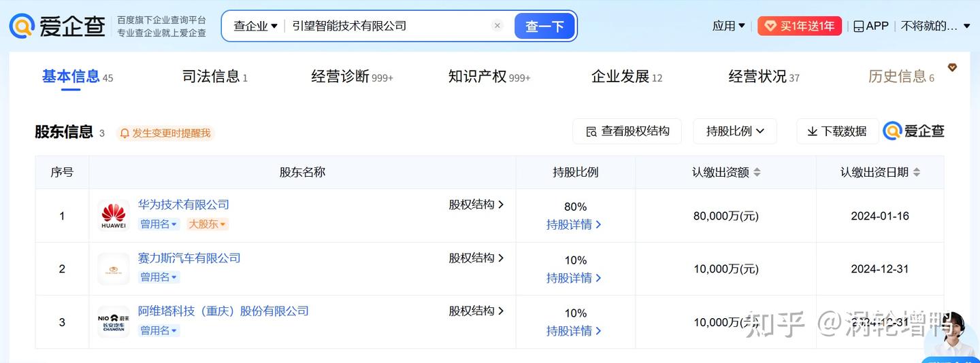980x363 pixels.
Task: Click the 持股比例 column header in table
Action: tap(576, 173)
